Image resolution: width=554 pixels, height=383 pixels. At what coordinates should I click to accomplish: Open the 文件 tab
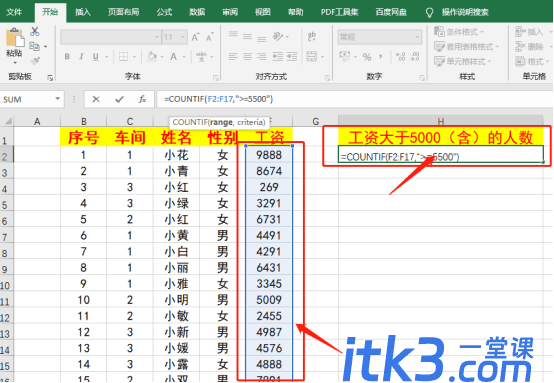(14, 12)
